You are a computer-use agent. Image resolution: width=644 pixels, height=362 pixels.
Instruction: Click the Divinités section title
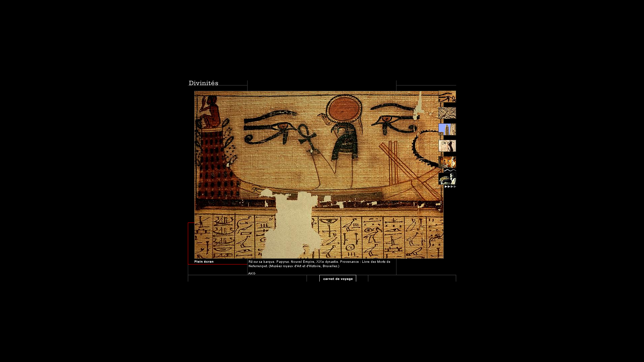click(x=203, y=83)
